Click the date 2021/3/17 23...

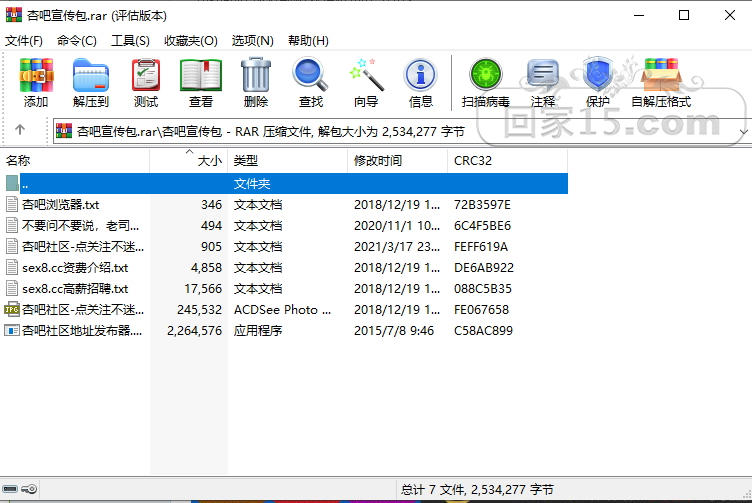tap(397, 247)
